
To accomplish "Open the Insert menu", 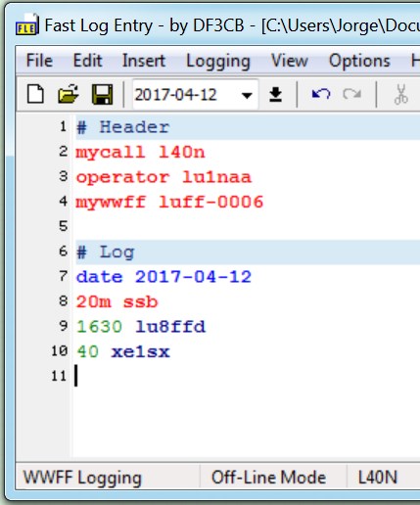I will coord(144,61).
